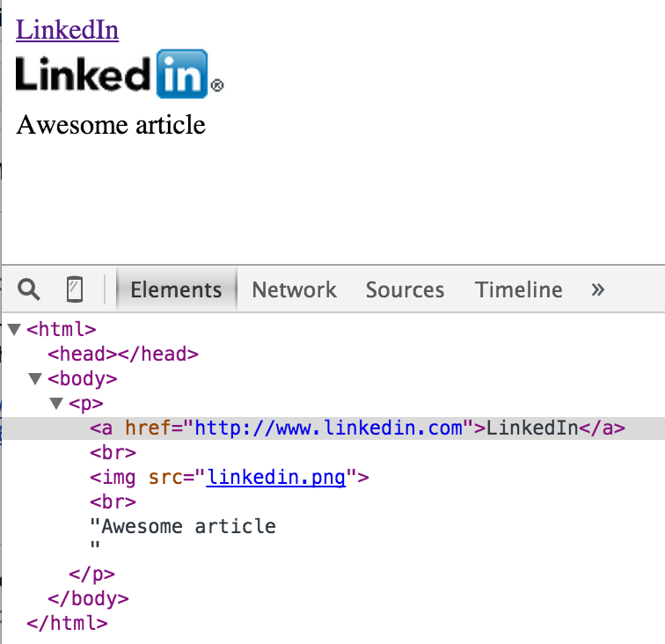Click the LinkedIn hyperlink on the page
The image size is (665, 644).
point(67,30)
